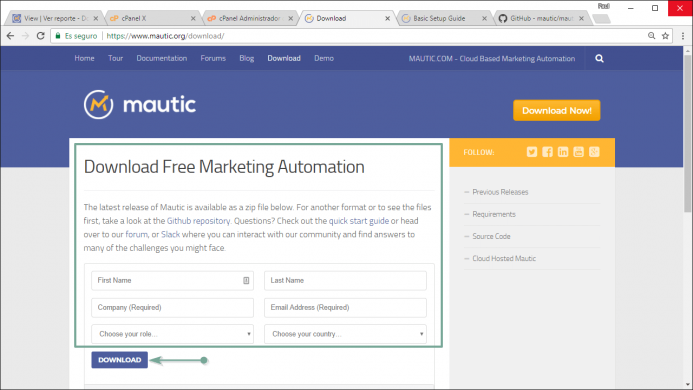Reload the page with the refresh icon
The height and width of the screenshot is (390, 693).
pos(40,36)
